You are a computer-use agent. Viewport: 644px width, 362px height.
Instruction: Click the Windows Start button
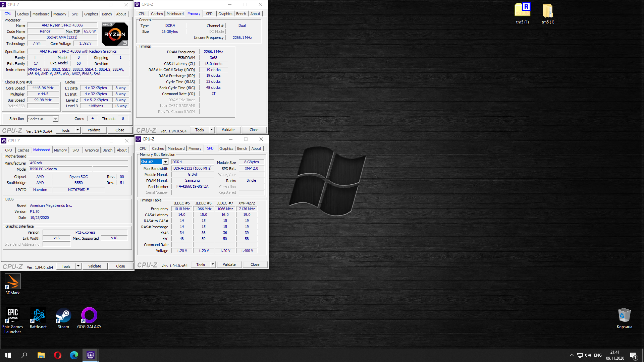tap(8, 355)
